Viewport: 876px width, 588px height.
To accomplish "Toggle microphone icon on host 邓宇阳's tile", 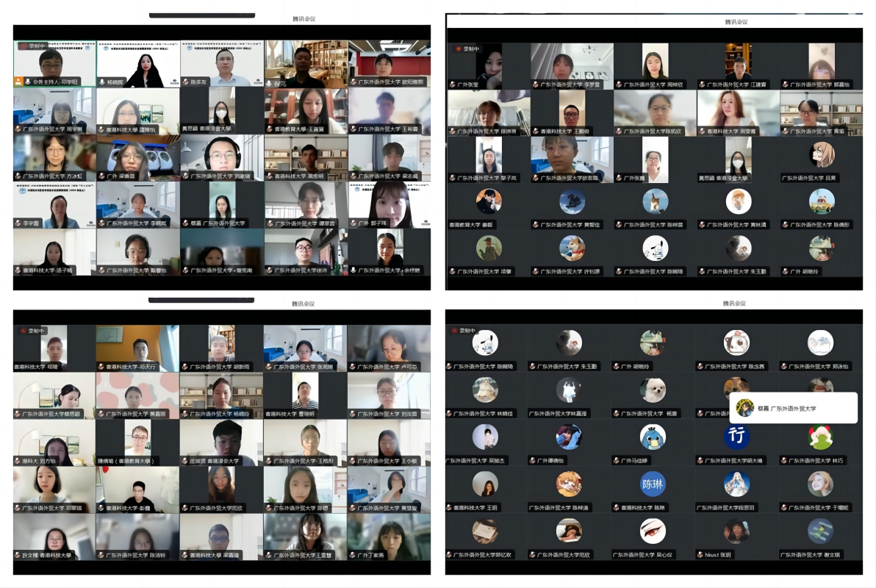I will 27,82.
